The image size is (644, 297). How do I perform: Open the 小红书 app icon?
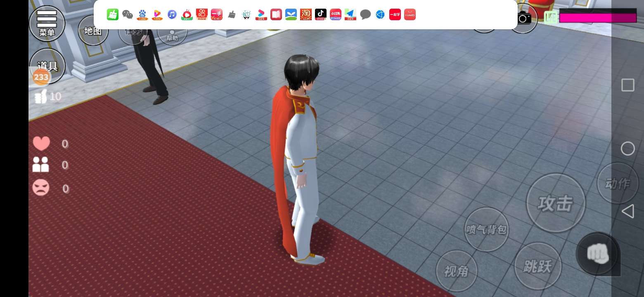(336, 15)
